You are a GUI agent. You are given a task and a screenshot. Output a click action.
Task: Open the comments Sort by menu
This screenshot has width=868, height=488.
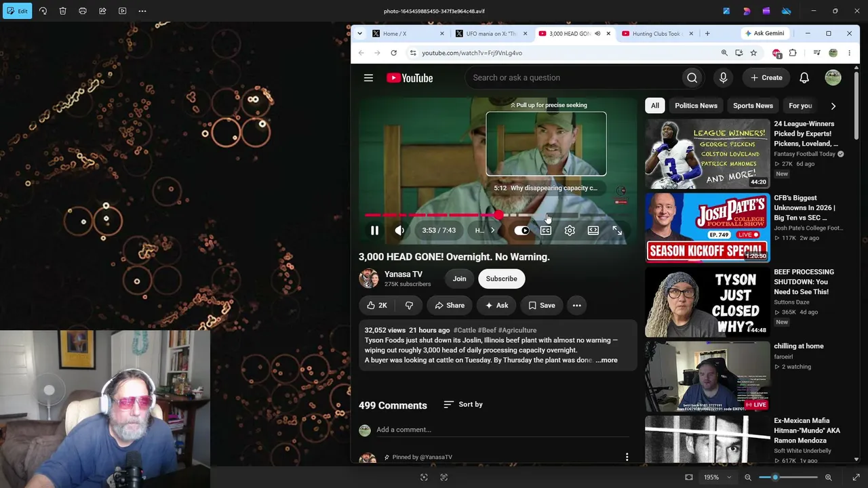(x=463, y=405)
